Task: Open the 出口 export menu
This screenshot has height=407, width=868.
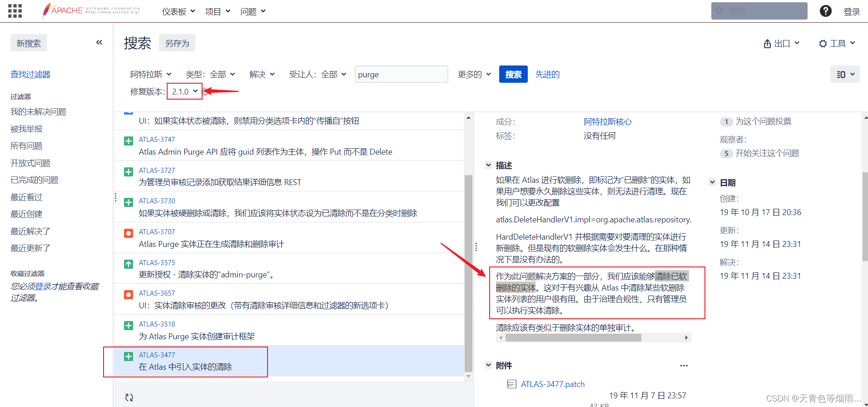Action: pos(781,44)
